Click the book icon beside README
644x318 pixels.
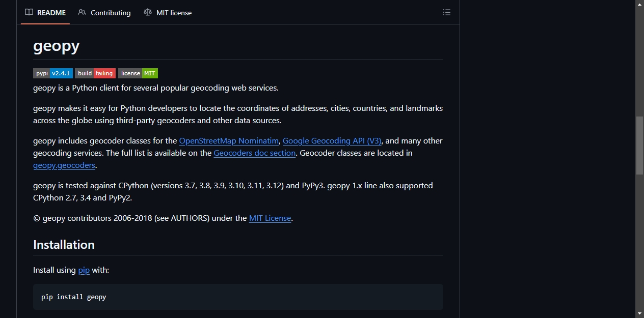point(29,12)
